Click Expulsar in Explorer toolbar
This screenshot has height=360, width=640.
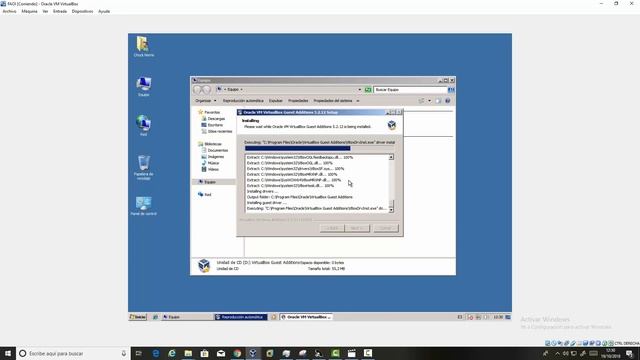pos(276,101)
